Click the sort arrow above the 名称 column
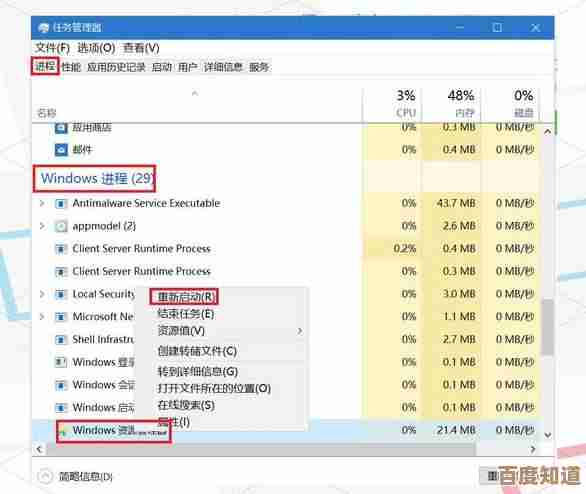This screenshot has width=586, height=494. (195, 93)
